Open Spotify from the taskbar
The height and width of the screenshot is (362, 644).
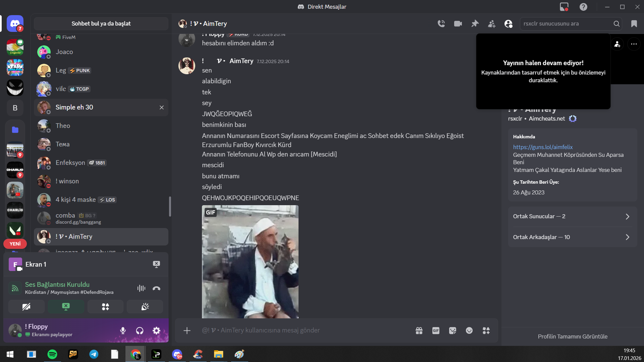click(52, 354)
